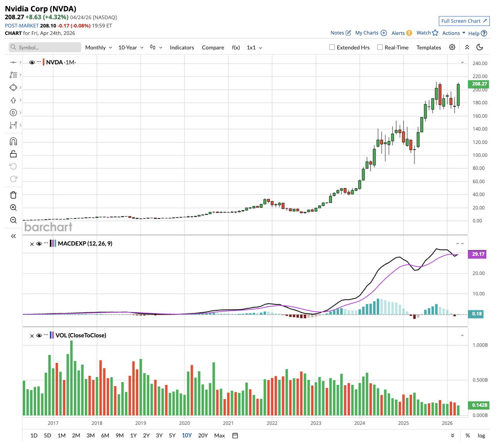
Task: Click the NVDA red color swatch
Action: pyautogui.click(x=44, y=62)
